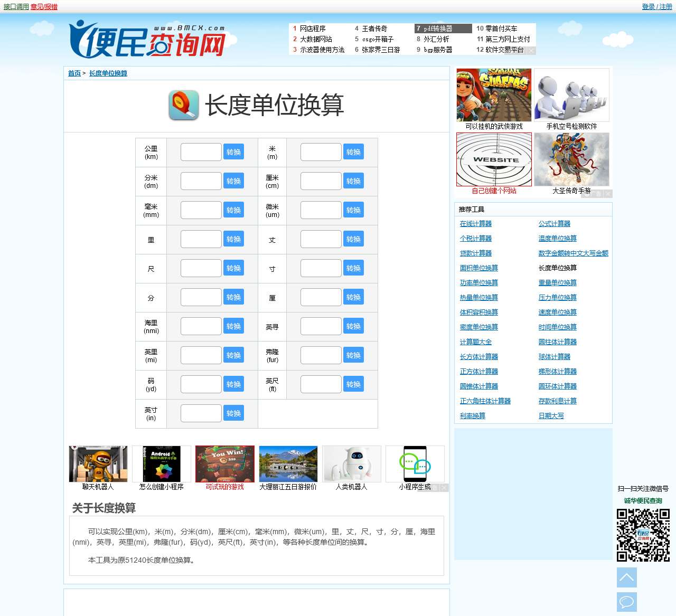676x616 pixels.
Task: Convert the 米(m) value
Action: tap(353, 152)
